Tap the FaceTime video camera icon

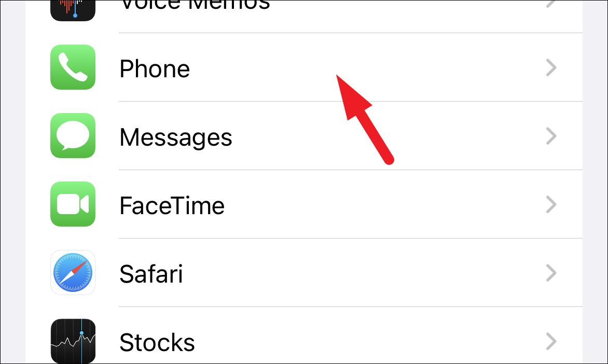point(73,204)
